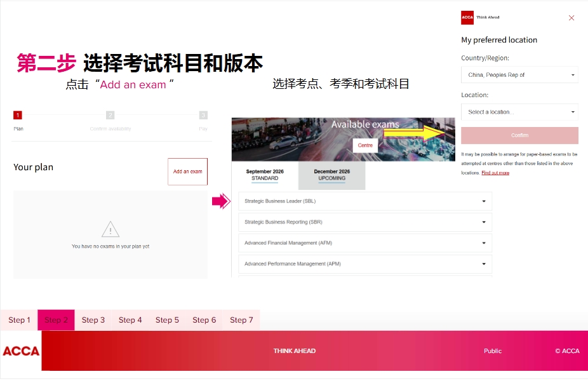Click the 'My preferred location' heading
The width and height of the screenshot is (588, 381).
498,40
